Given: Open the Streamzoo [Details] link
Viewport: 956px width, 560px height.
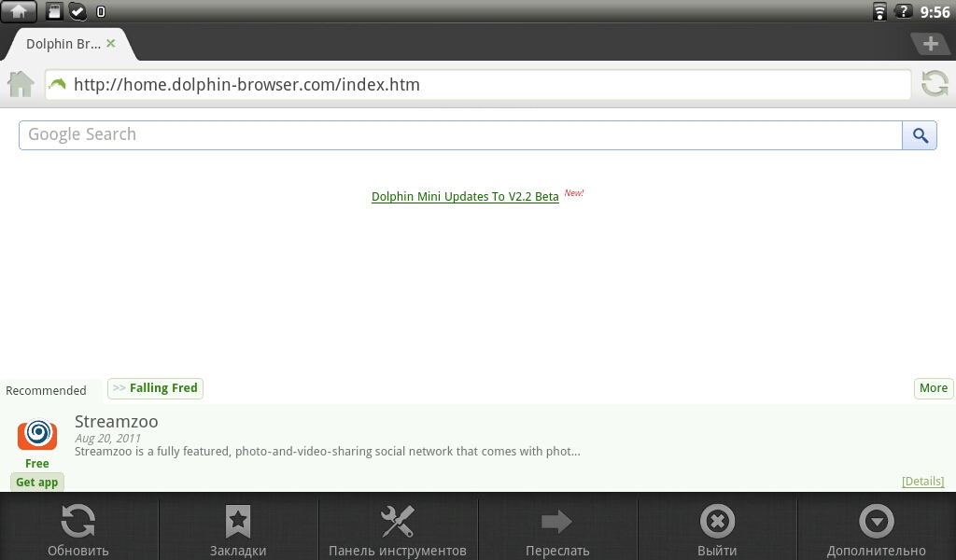Looking at the screenshot, I should pos(923,482).
